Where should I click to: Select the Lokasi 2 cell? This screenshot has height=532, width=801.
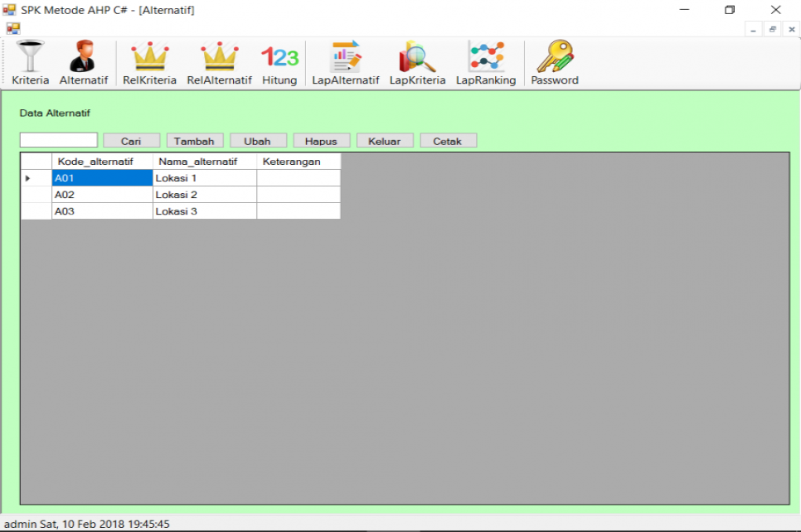click(x=205, y=195)
